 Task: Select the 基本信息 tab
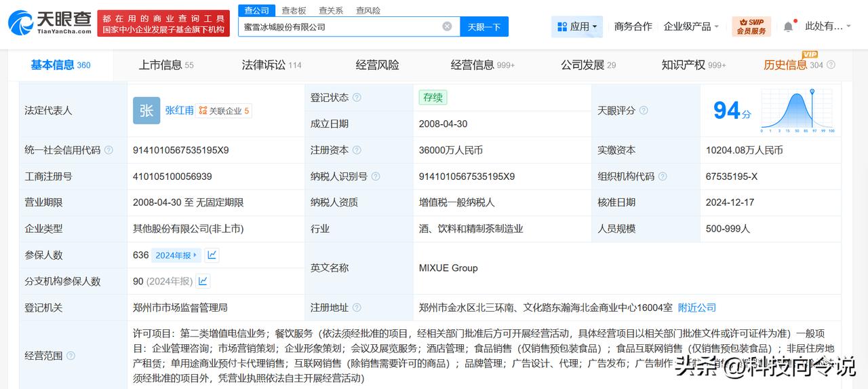[60, 65]
